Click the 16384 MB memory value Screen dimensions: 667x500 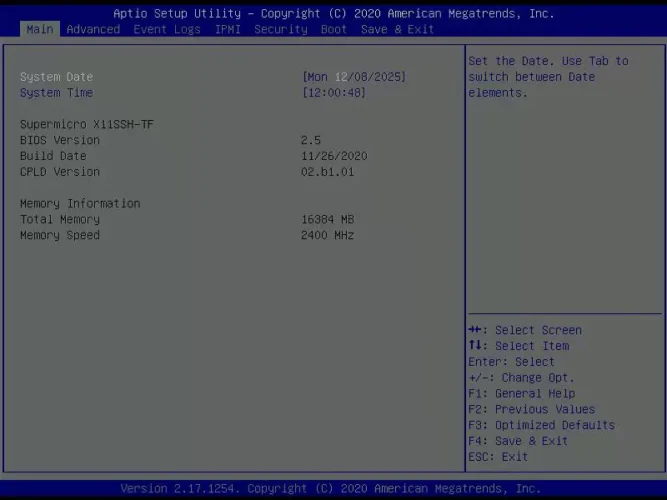(328, 219)
